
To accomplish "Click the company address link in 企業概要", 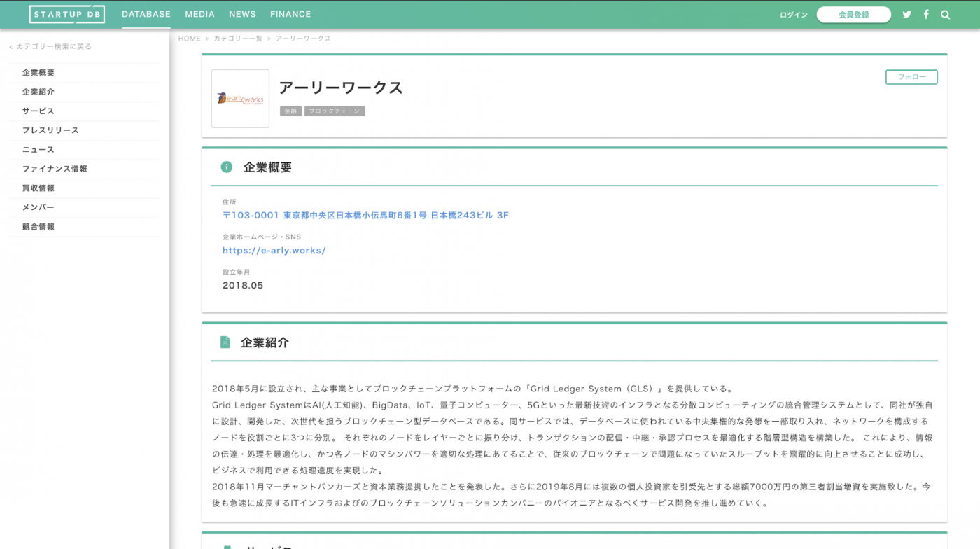I will [365, 215].
